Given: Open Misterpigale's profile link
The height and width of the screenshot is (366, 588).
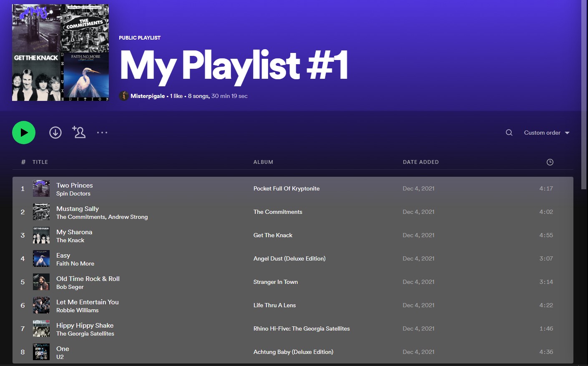Looking at the screenshot, I should [148, 95].
